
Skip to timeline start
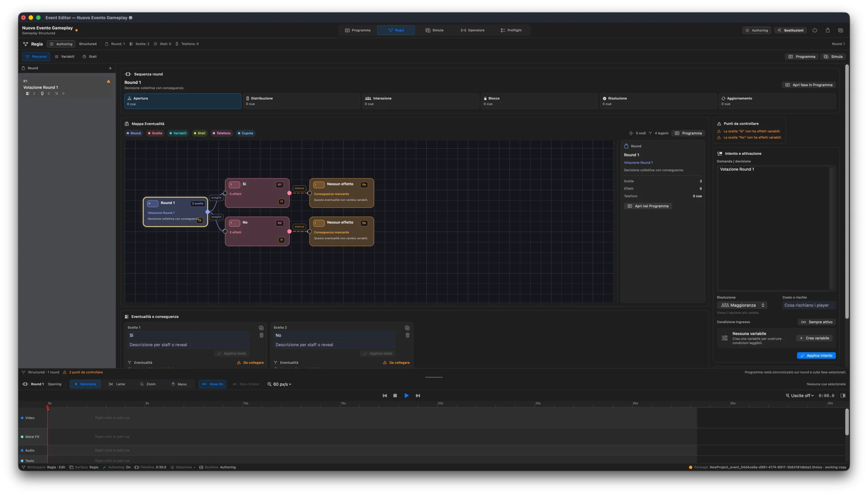385,395
